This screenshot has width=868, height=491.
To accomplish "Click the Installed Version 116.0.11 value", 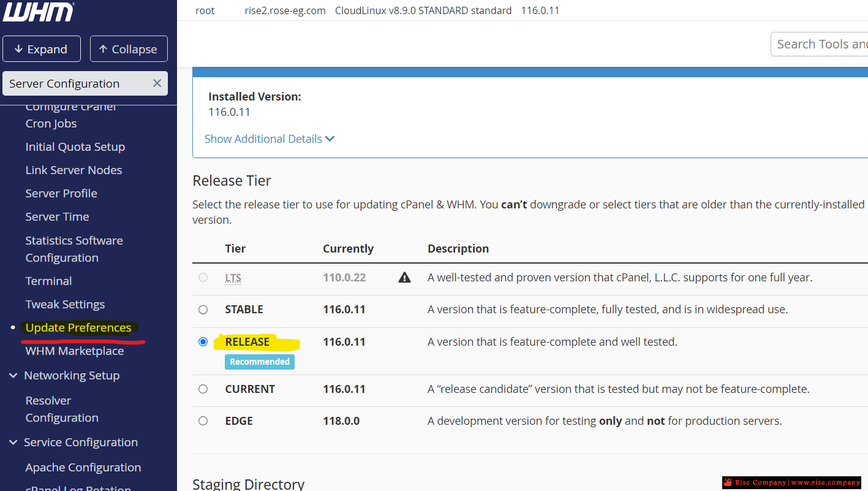I will (229, 112).
